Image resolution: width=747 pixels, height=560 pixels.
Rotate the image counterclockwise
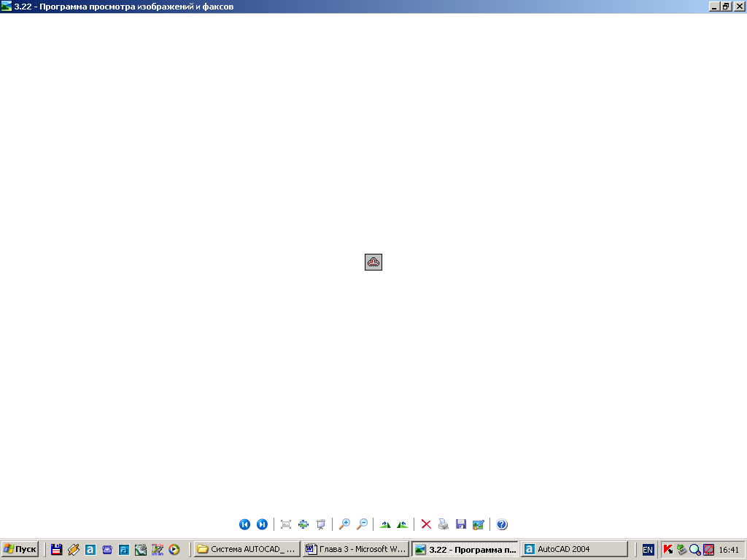pyautogui.click(x=403, y=524)
